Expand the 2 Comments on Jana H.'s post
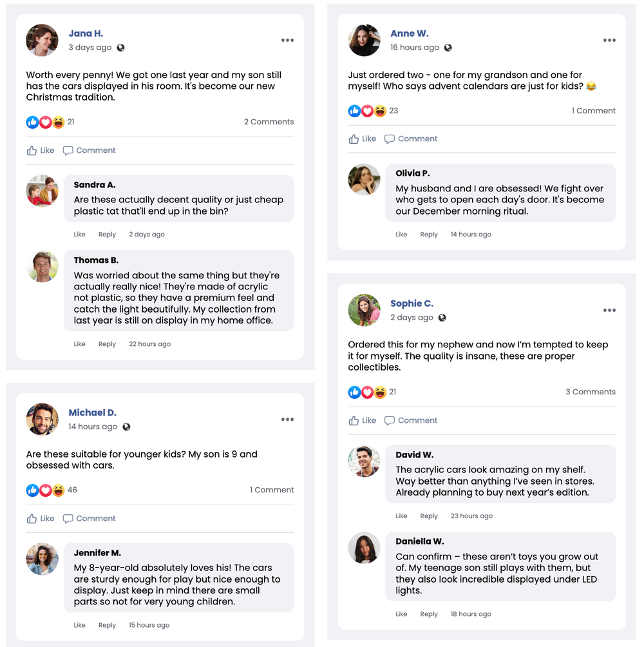The image size is (644, 647). pos(269,122)
